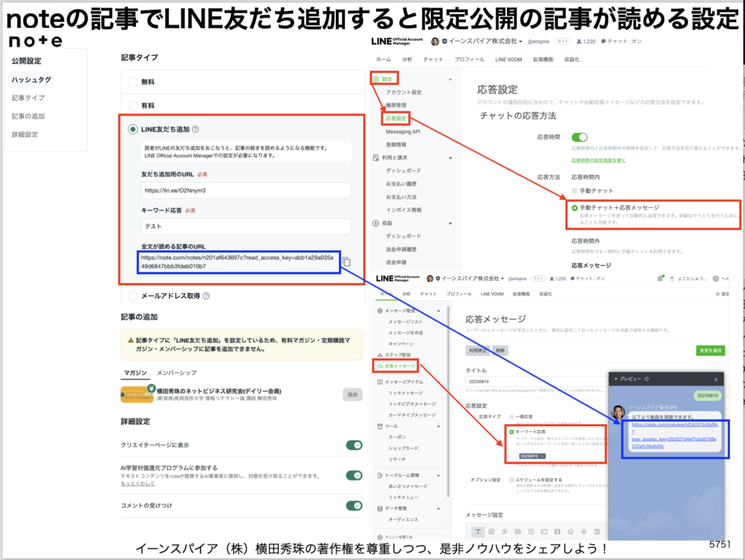
Task: Open チャット tab in upper LINE window
Action: coord(433,60)
